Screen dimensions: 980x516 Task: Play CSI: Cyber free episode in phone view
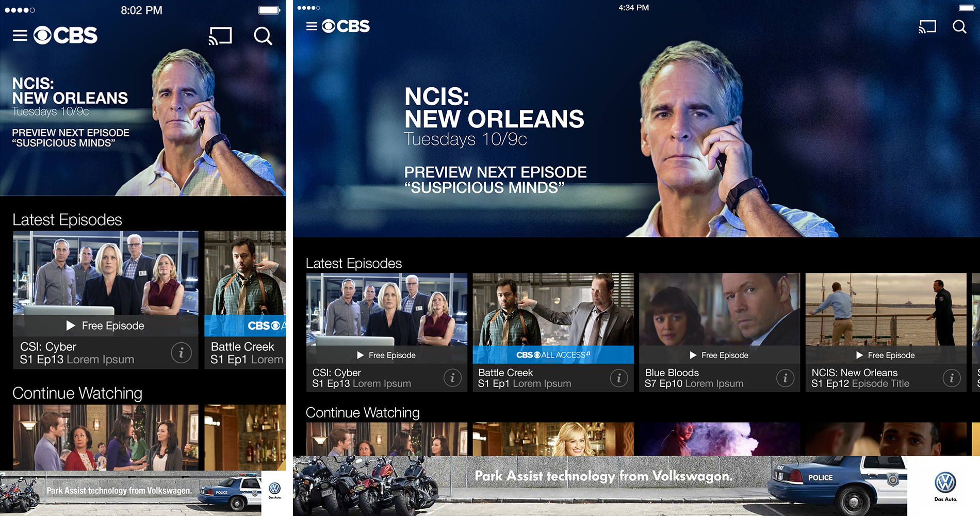click(x=106, y=326)
